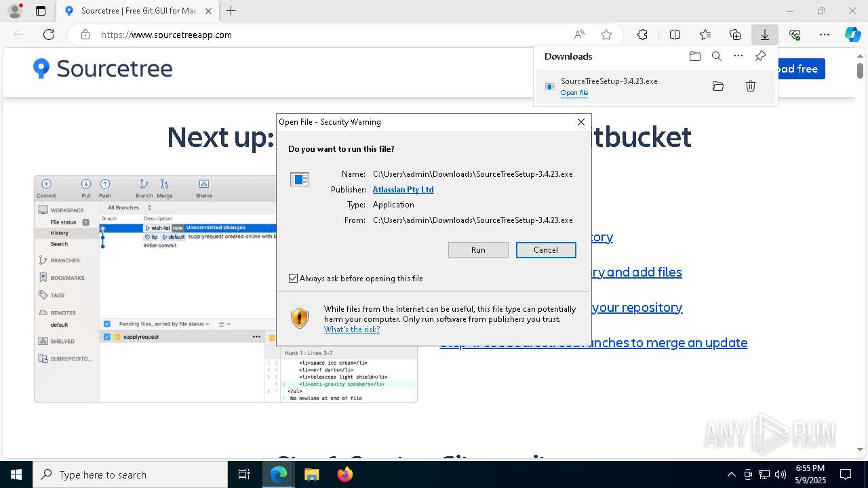Viewport: 868px width, 488px height.
Task: Open What's the risk link
Action: 351,329
